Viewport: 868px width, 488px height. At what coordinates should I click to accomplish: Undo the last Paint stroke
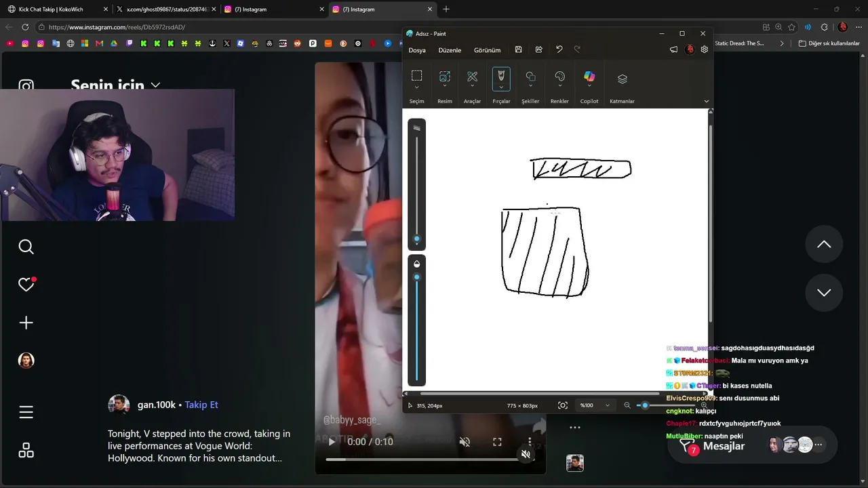pyautogui.click(x=559, y=49)
